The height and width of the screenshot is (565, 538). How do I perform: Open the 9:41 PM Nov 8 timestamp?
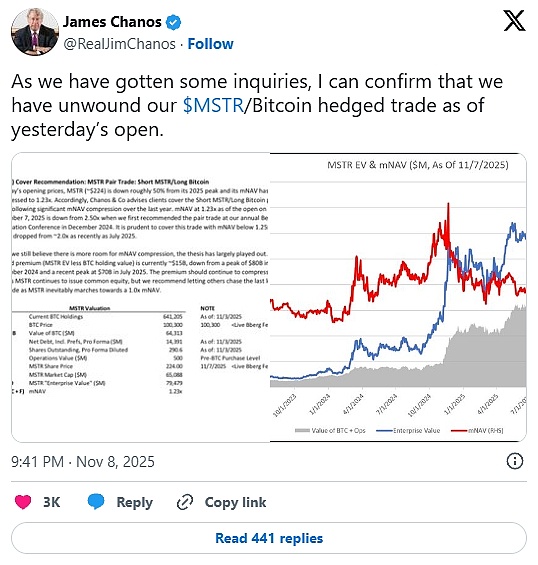point(83,462)
